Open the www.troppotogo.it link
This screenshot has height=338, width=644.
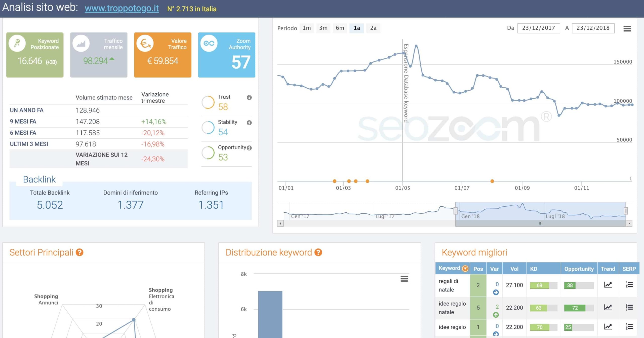click(x=122, y=8)
